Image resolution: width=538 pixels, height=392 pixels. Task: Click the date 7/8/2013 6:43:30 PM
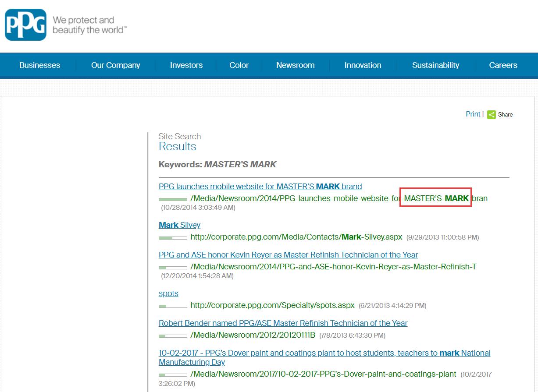[353, 335]
